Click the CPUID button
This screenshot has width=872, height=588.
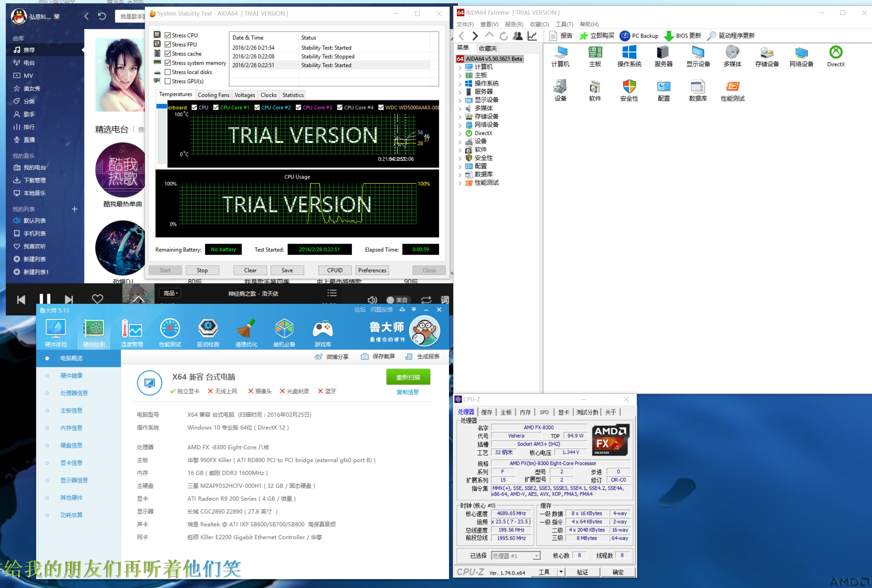coord(334,270)
